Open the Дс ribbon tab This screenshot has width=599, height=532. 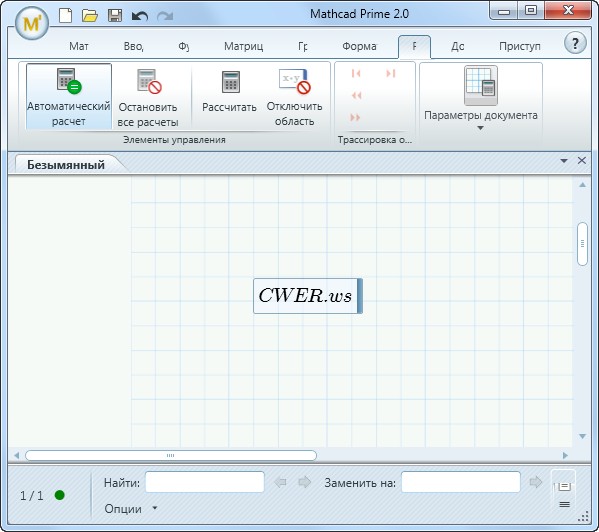458,46
